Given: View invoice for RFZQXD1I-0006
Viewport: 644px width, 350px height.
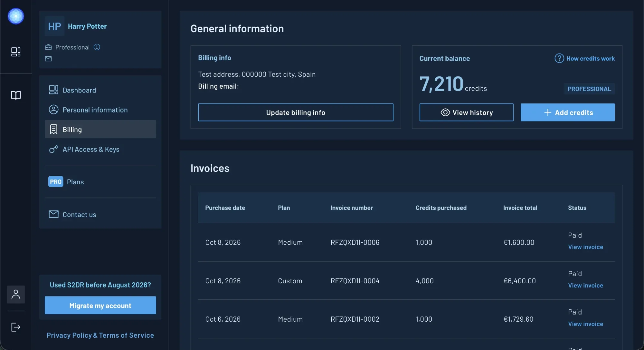Looking at the screenshot, I should pos(585,247).
